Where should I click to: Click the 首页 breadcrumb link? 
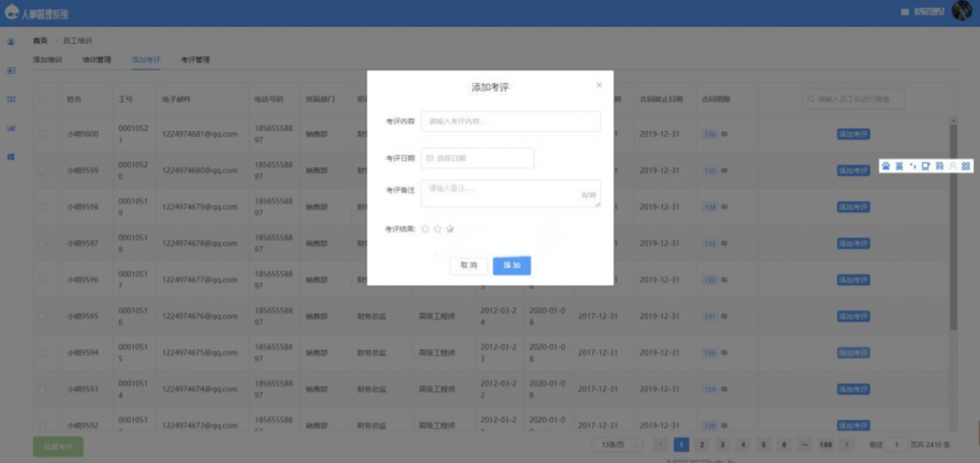(40, 40)
